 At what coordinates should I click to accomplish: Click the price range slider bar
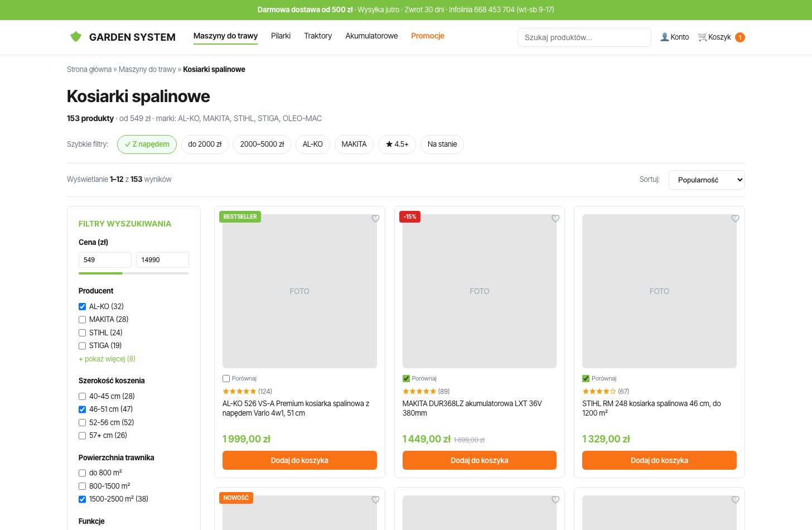tap(134, 273)
